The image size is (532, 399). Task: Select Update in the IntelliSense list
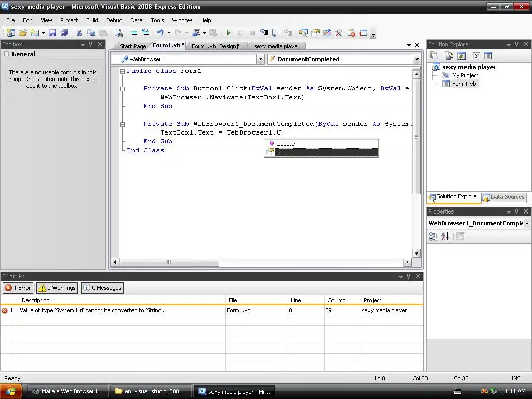pos(322,144)
